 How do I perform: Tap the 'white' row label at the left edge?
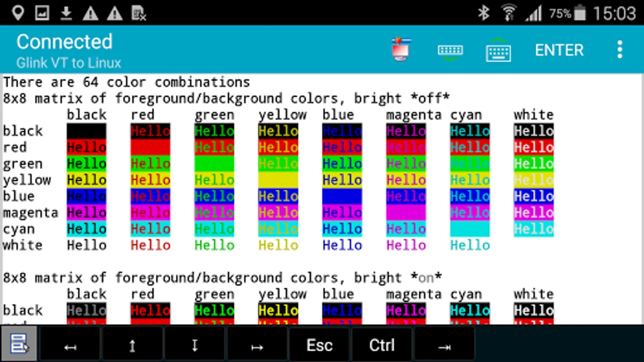pos(23,245)
